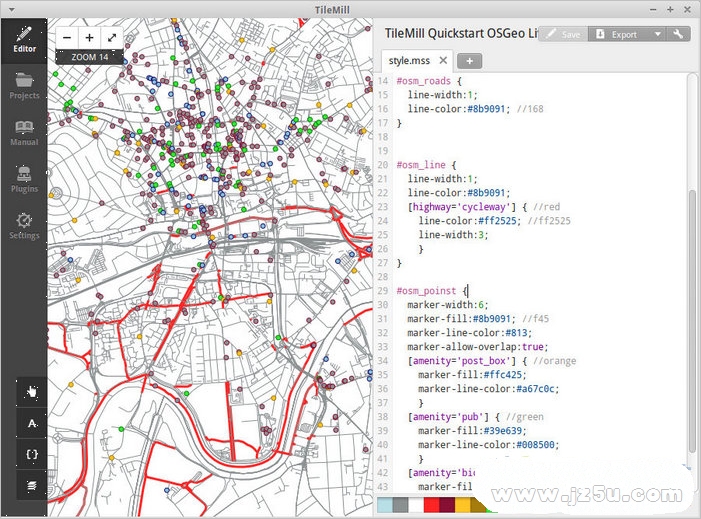Open the Projects folder panel
Screen dimensions: 701x519
coord(24,86)
